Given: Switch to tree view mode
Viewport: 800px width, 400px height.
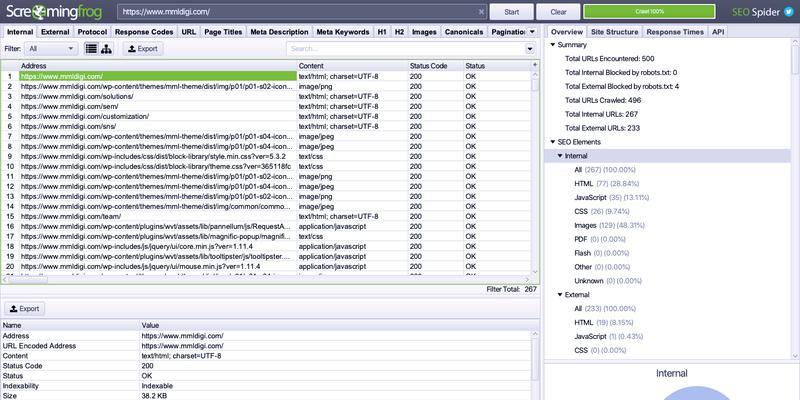Looking at the screenshot, I should tap(106, 49).
